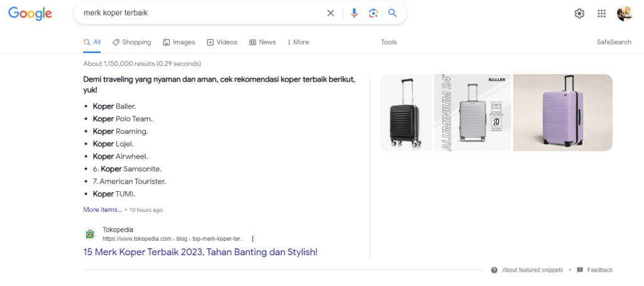Image resolution: width=644 pixels, height=286 pixels.
Task: Switch to the Images tab
Action: pos(179,42)
